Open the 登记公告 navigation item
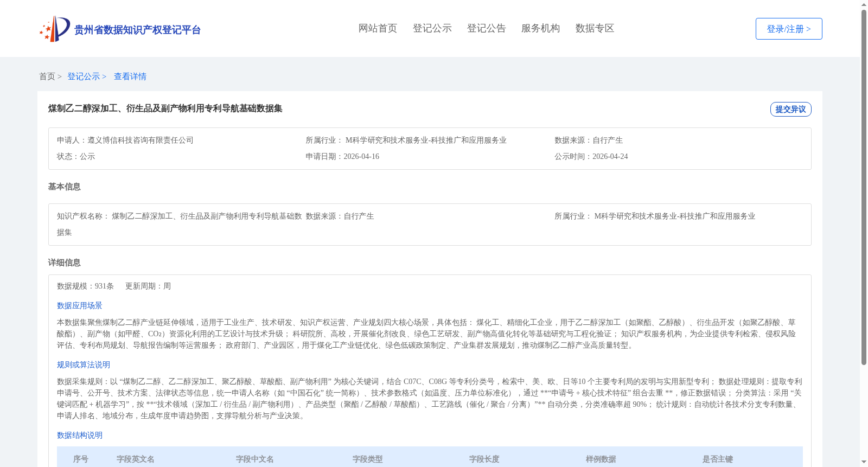The height and width of the screenshot is (467, 868). [486, 28]
